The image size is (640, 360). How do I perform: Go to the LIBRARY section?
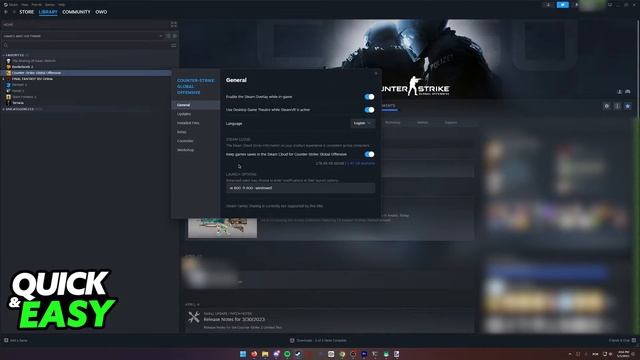point(48,12)
